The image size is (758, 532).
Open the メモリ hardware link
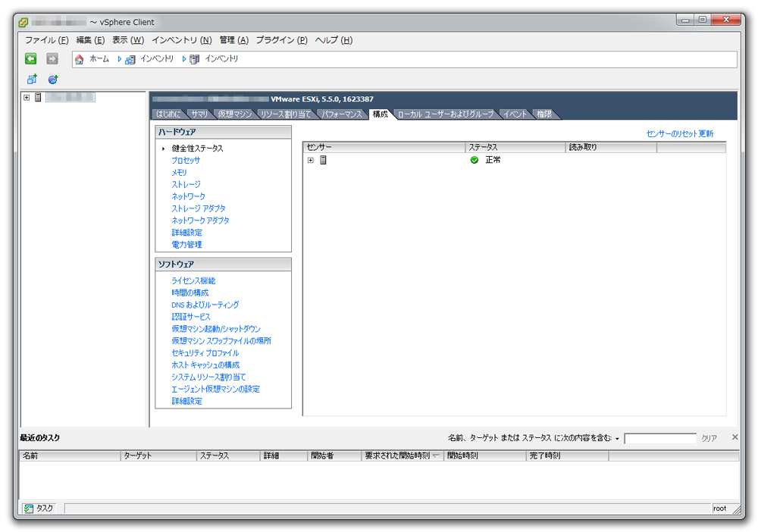pos(180,173)
